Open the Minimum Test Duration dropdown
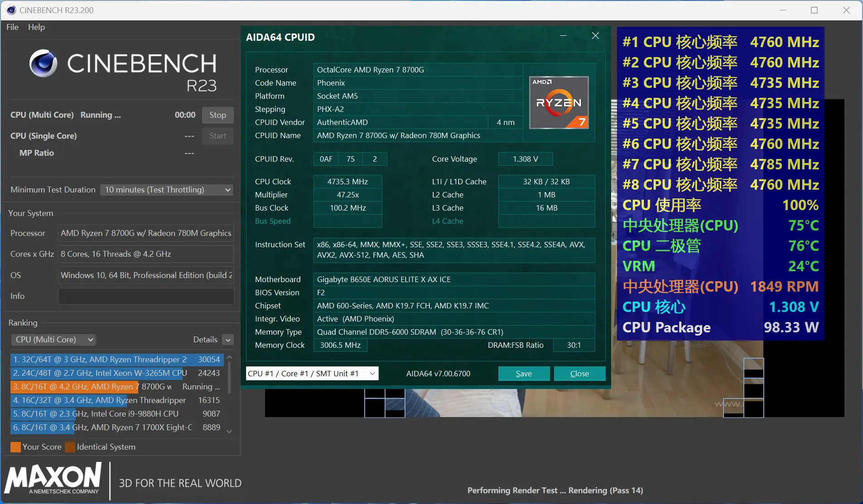 click(x=166, y=190)
